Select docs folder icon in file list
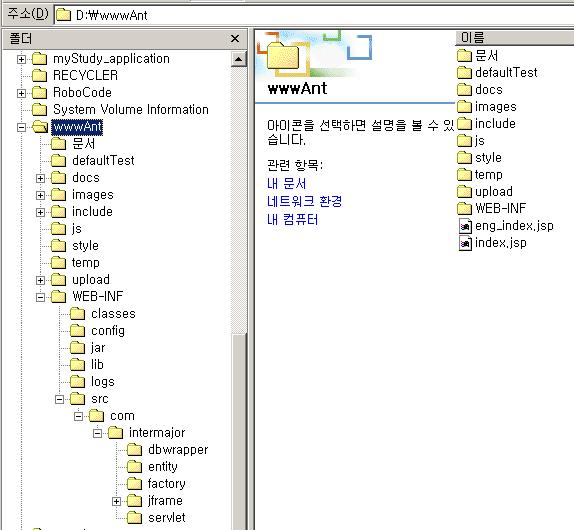The height and width of the screenshot is (530, 574). click(x=465, y=90)
